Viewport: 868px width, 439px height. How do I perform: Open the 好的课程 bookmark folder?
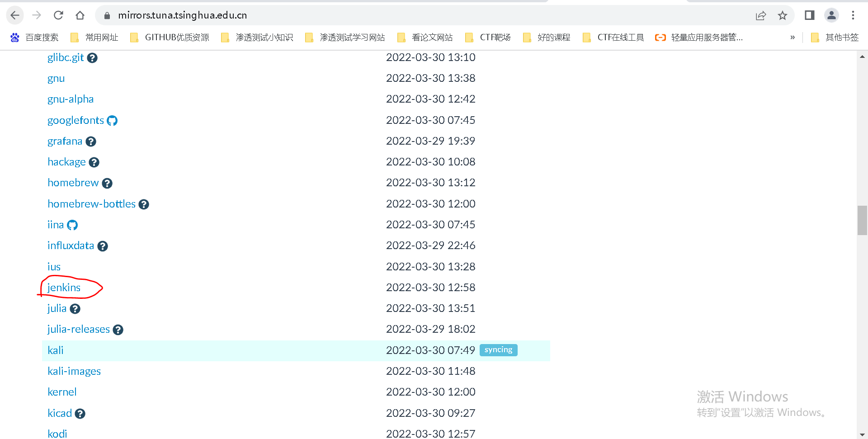pos(547,38)
